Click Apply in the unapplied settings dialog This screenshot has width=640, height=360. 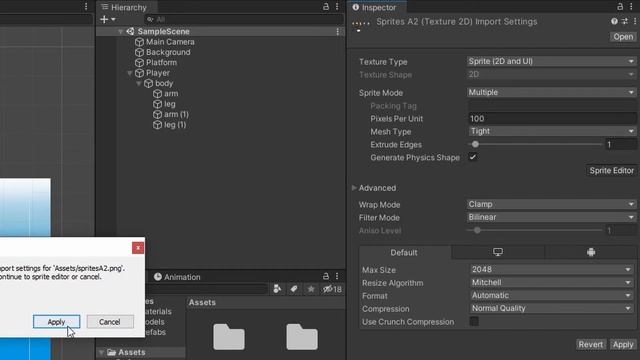click(x=56, y=322)
